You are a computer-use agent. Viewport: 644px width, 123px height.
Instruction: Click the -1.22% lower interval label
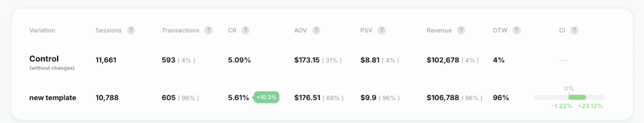click(x=562, y=106)
